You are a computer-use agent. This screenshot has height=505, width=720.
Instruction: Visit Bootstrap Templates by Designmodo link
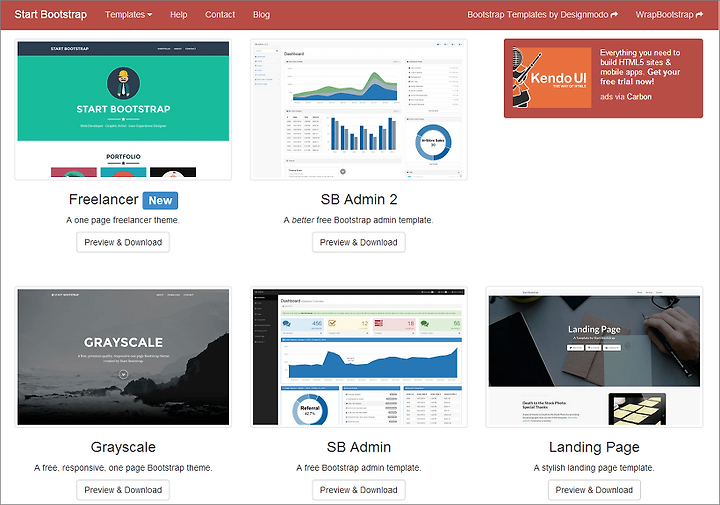pyautogui.click(x=543, y=15)
